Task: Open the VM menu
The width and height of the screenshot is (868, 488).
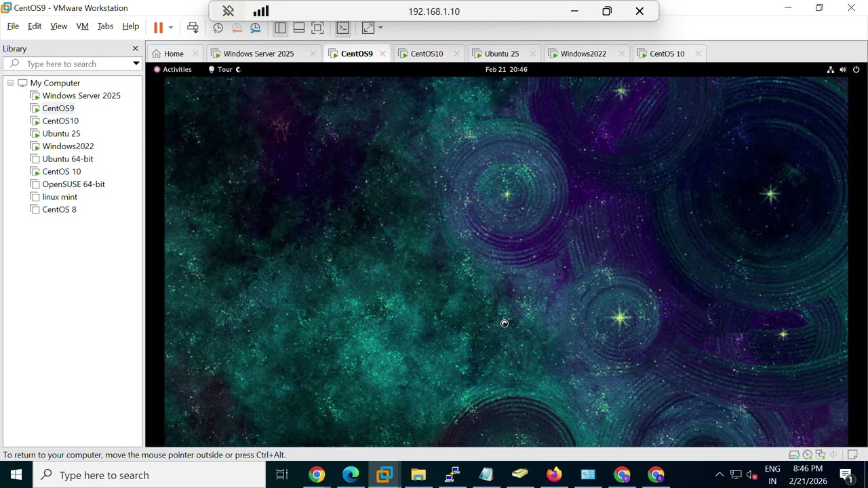Action: (82, 26)
